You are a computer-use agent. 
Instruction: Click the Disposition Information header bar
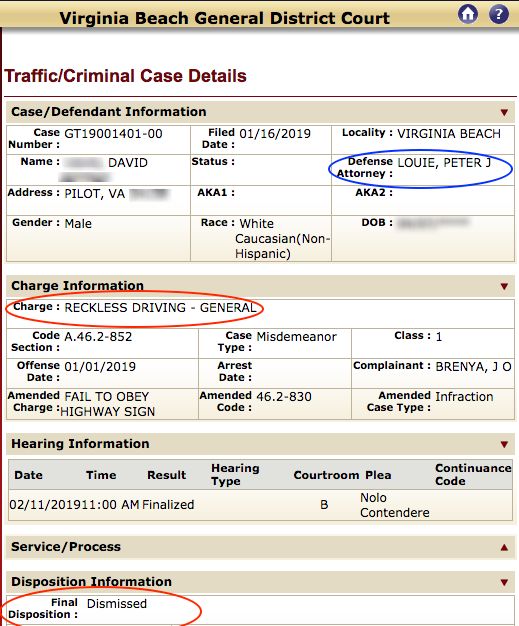pyautogui.click(x=260, y=582)
